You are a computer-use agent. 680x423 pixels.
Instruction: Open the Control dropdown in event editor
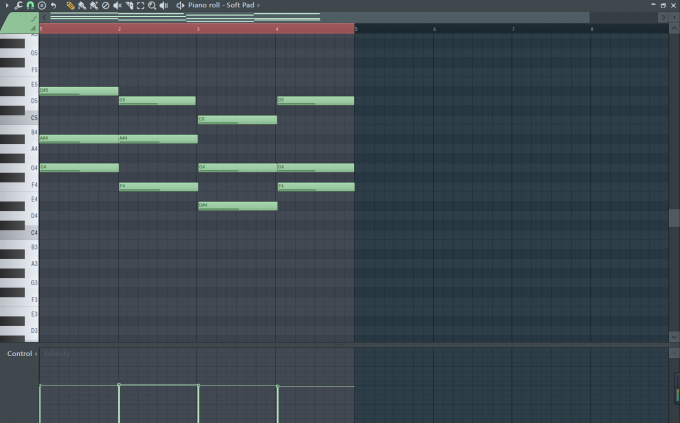coord(22,354)
